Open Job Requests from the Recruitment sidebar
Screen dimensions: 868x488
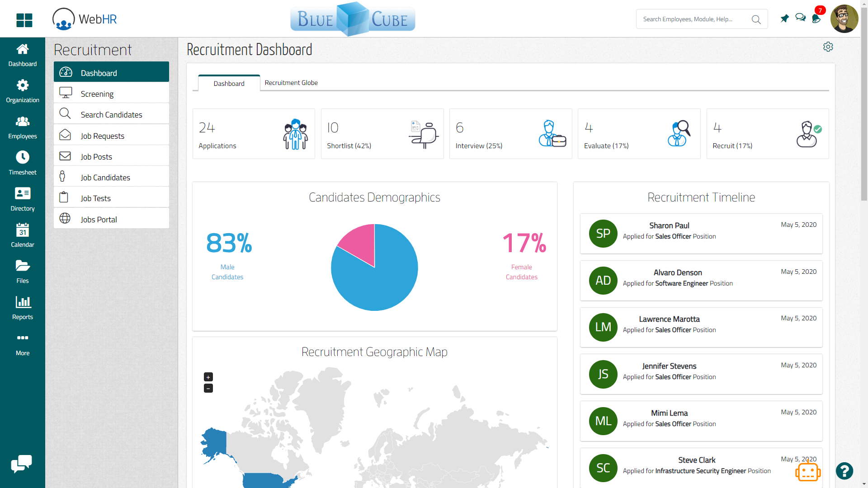point(102,136)
